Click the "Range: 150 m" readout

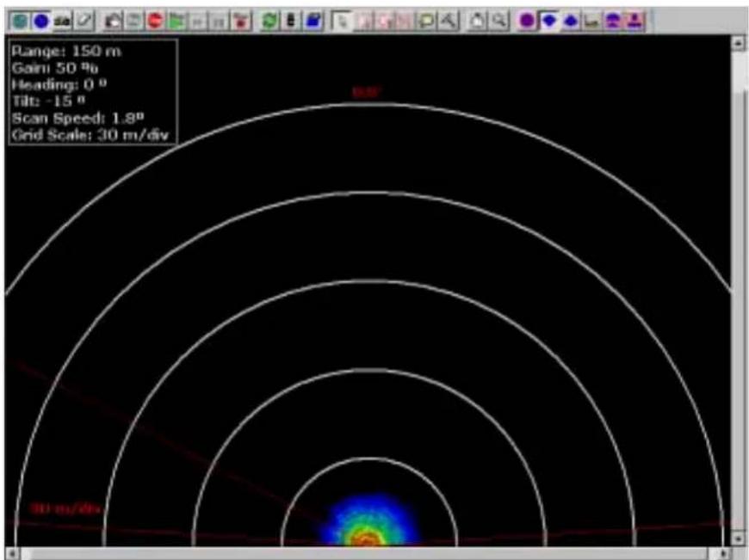[x=66, y=51]
